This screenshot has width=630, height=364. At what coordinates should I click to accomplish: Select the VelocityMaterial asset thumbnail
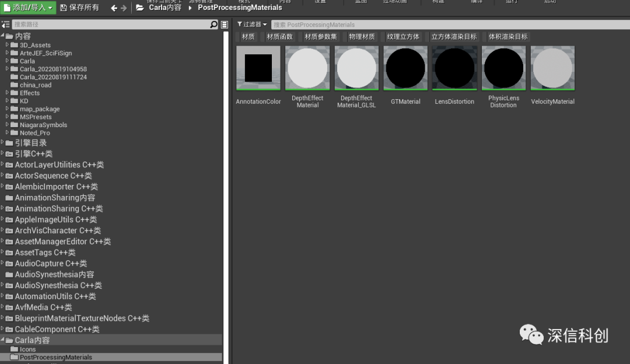[x=552, y=68]
